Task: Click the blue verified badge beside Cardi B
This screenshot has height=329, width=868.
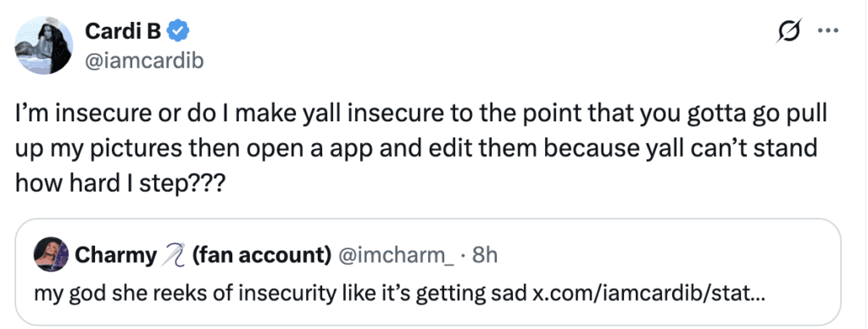Action: 179,33
